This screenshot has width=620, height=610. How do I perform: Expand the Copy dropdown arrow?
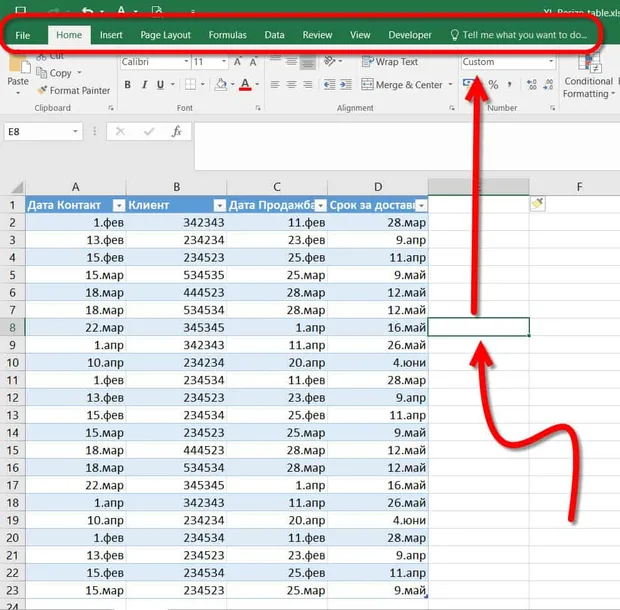tap(79, 73)
